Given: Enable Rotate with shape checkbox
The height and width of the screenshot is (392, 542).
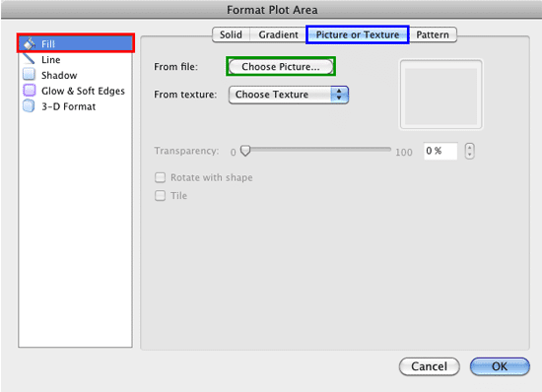Looking at the screenshot, I should 160,177.
